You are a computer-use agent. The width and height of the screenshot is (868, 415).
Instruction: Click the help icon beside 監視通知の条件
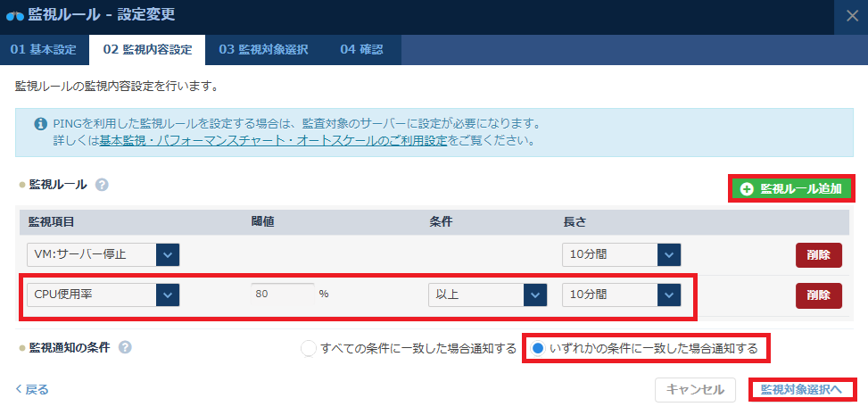[x=125, y=347]
